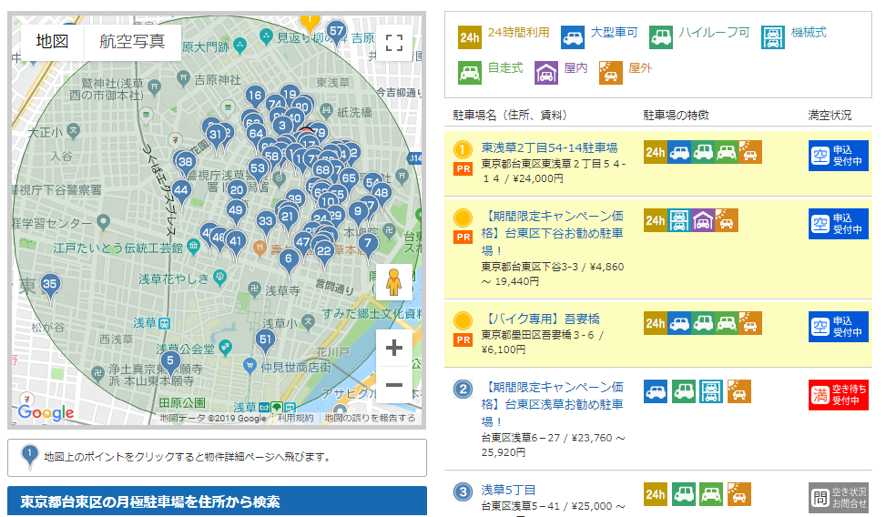Select map pin number 5 near 浅草公会堂
The height and width of the screenshot is (517, 886).
(170, 361)
